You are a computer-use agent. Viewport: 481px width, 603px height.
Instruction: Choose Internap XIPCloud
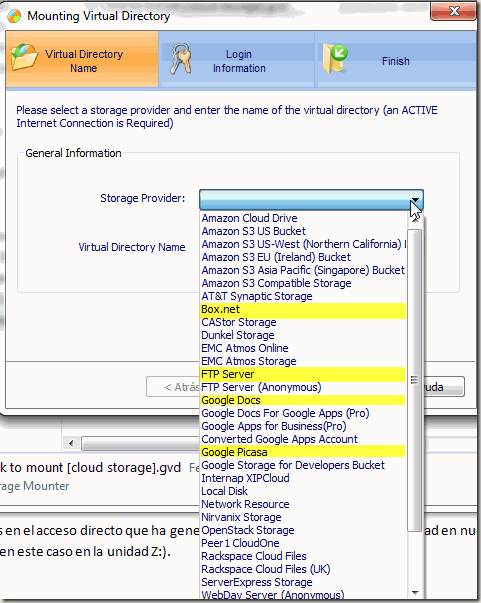pyautogui.click(x=303, y=478)
